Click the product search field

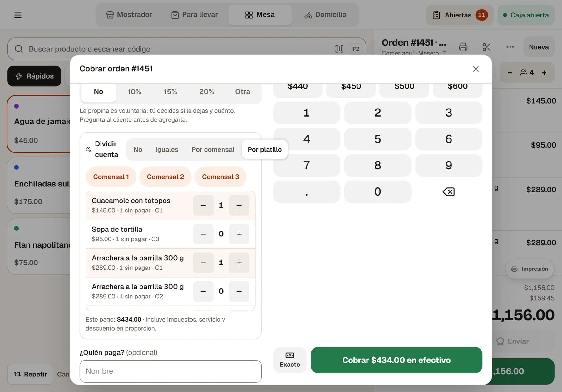pyautogui.click(x=187, y=49)
